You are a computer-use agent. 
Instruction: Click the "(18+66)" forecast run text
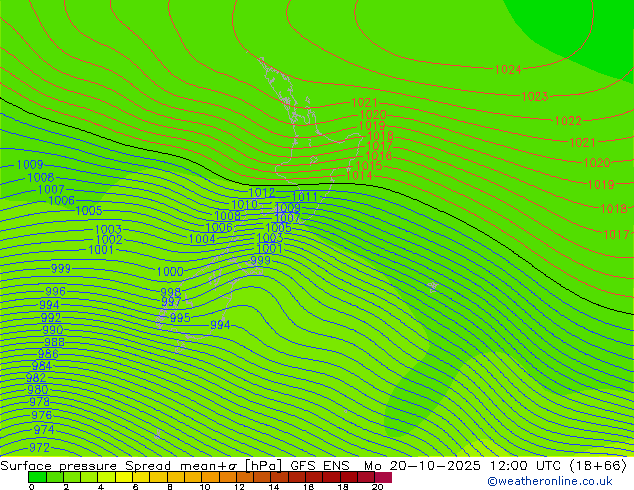[598, 466]
